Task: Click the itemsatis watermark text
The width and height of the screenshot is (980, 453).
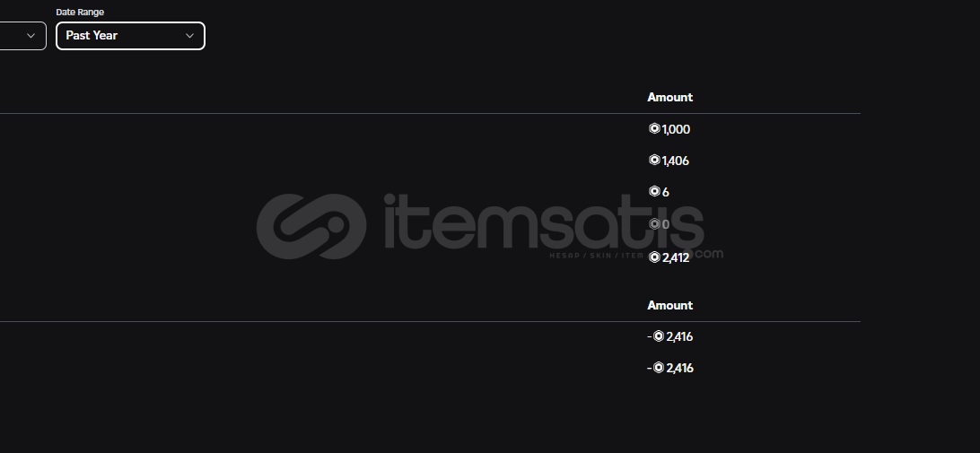Action: [544, 223]
